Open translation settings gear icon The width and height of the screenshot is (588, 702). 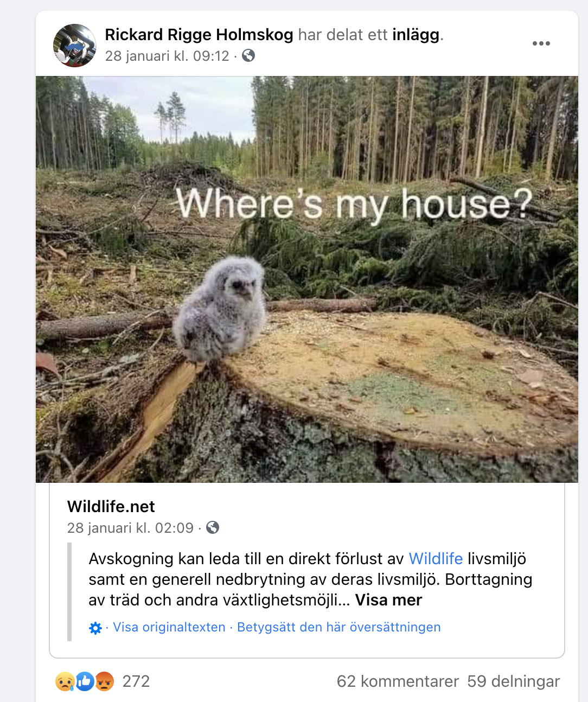[x=95, y=628]
